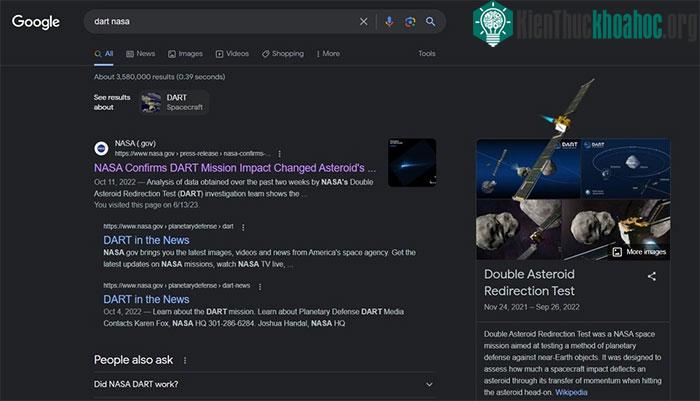Click the 'You visited this page on 6/13/23' text
The image size is (700, 401).
(146, 205)
